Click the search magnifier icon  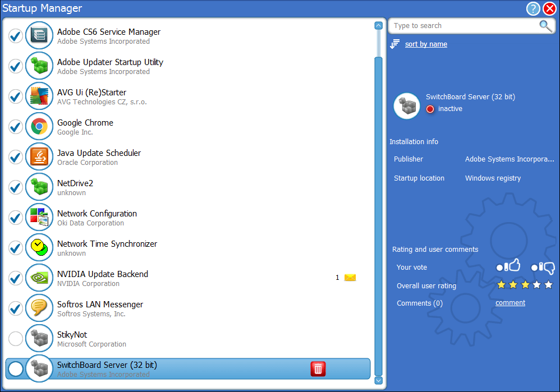pos(545,26)
